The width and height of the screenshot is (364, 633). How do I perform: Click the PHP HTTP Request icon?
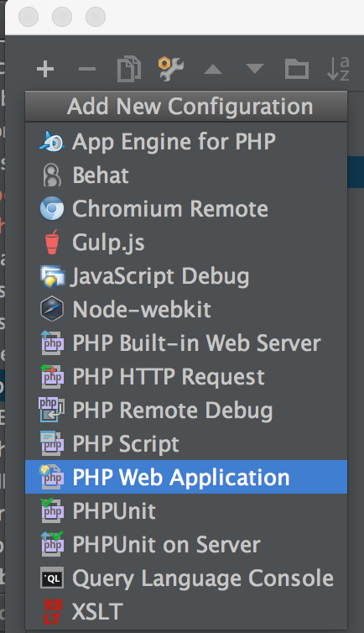(x=52, y=376)
